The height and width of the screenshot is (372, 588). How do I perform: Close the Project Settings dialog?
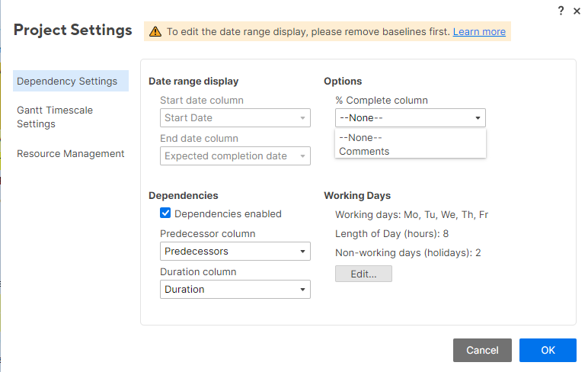coord(577,11)
